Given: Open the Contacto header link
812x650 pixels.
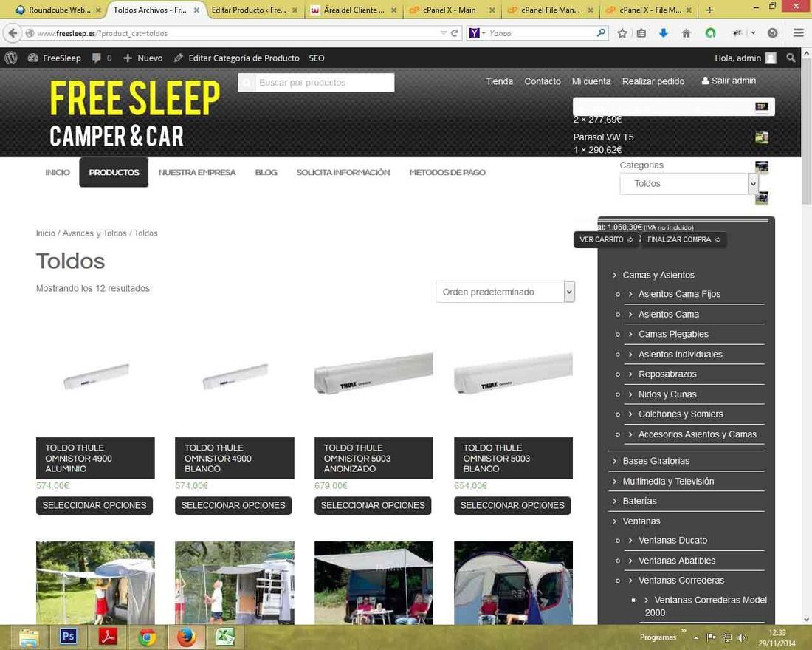Looking at the screenshot, I should [x=543, y=81].
